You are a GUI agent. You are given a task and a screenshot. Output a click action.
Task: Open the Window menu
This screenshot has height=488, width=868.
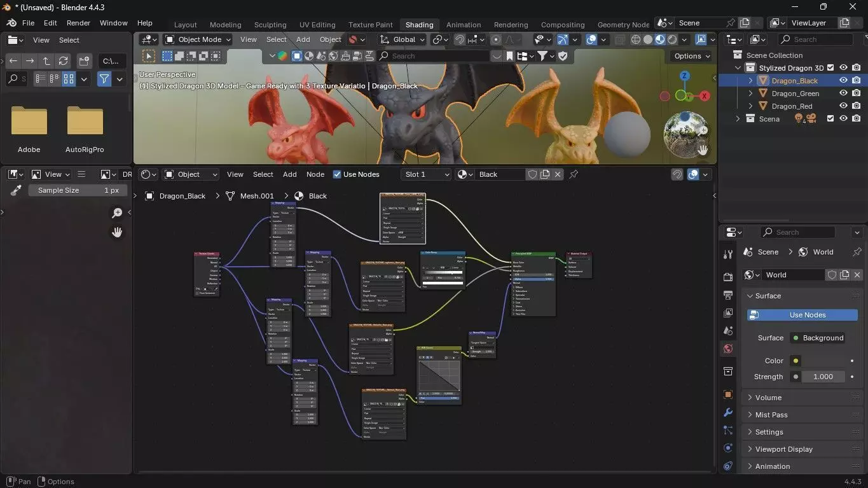coord(114,23)
